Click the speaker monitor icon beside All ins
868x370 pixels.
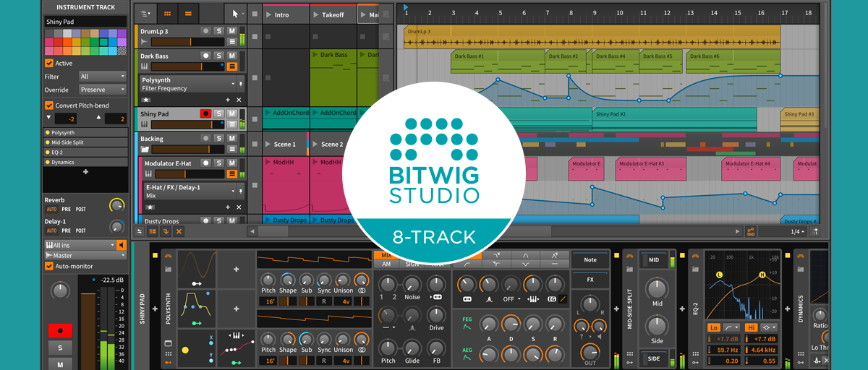point(122,245)
